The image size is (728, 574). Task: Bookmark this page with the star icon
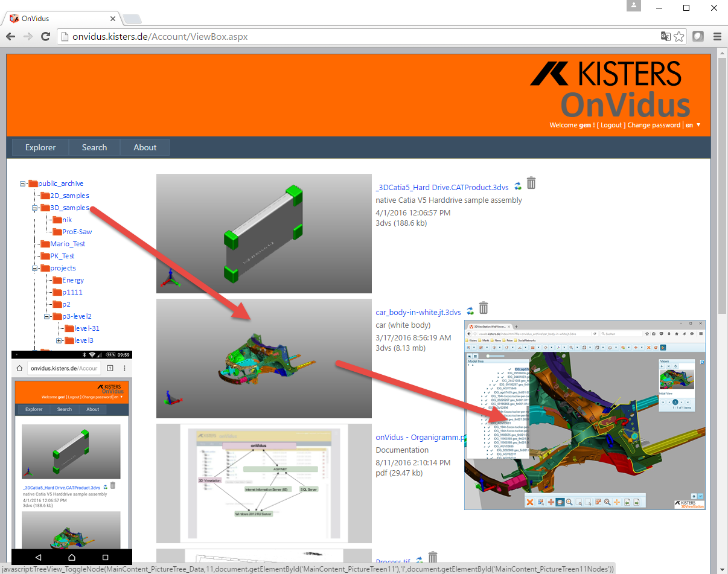pos(679,37)
